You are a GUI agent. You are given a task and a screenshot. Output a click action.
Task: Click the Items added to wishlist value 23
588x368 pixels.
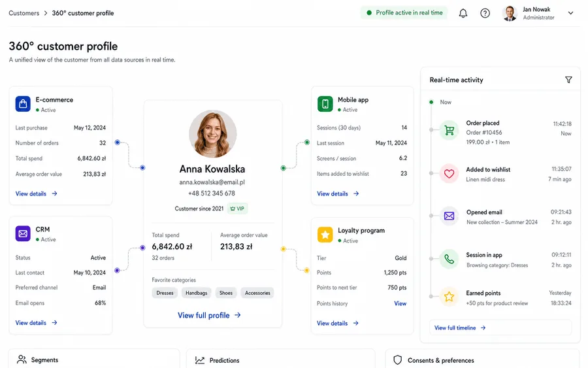(404, 173)
